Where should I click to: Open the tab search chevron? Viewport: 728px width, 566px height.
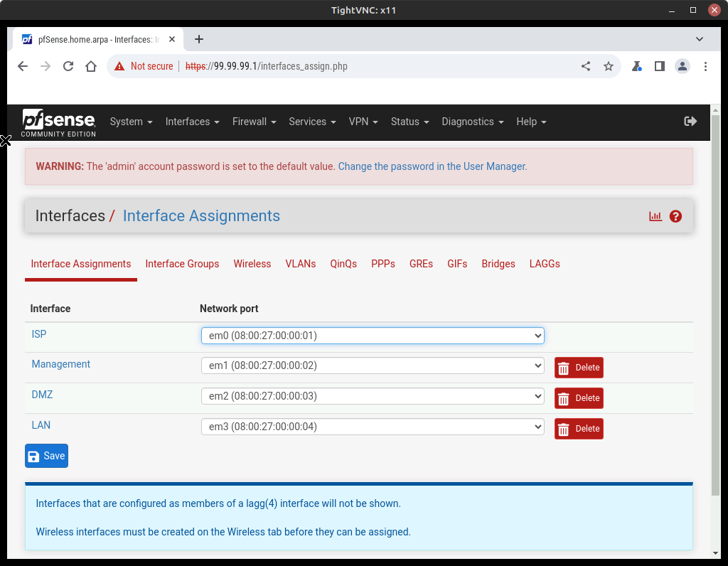(700, 40)
